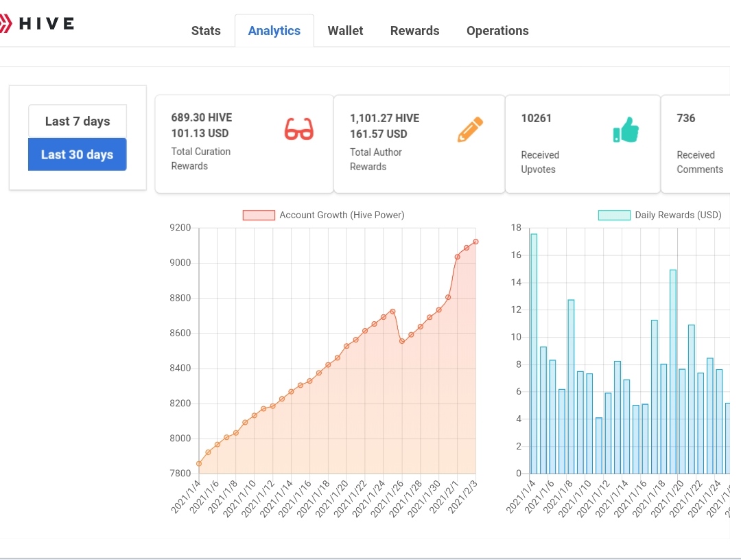Click the Account Growth (Hive Power) legend label
This screenshot has height=560, width=741.
[x=342, y=215]
